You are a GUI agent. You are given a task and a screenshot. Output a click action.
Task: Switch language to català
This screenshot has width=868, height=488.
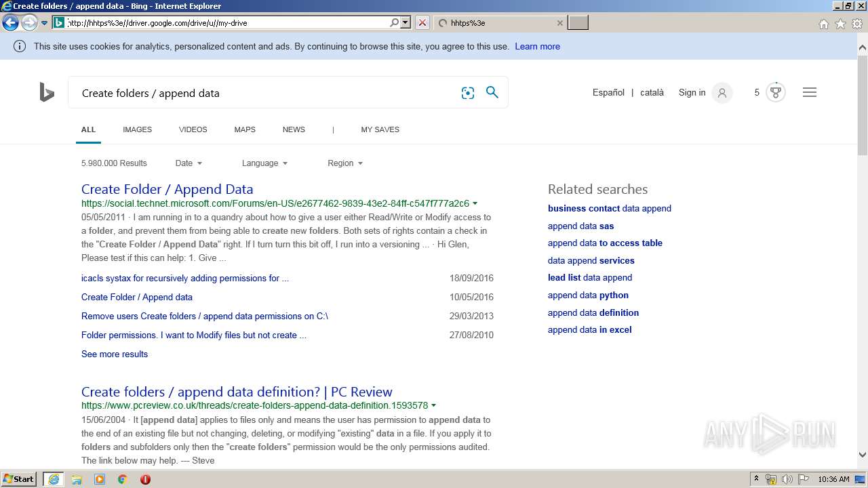[652, 93]
